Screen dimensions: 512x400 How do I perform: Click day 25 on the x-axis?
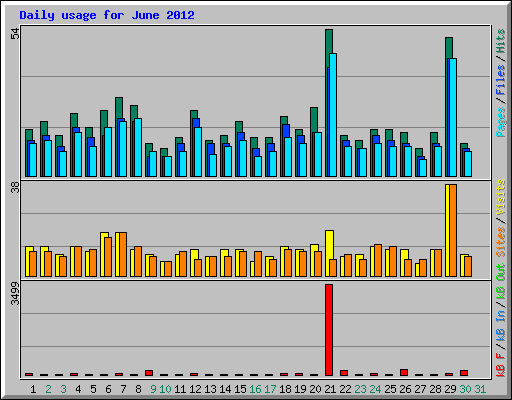click(390, 389)
